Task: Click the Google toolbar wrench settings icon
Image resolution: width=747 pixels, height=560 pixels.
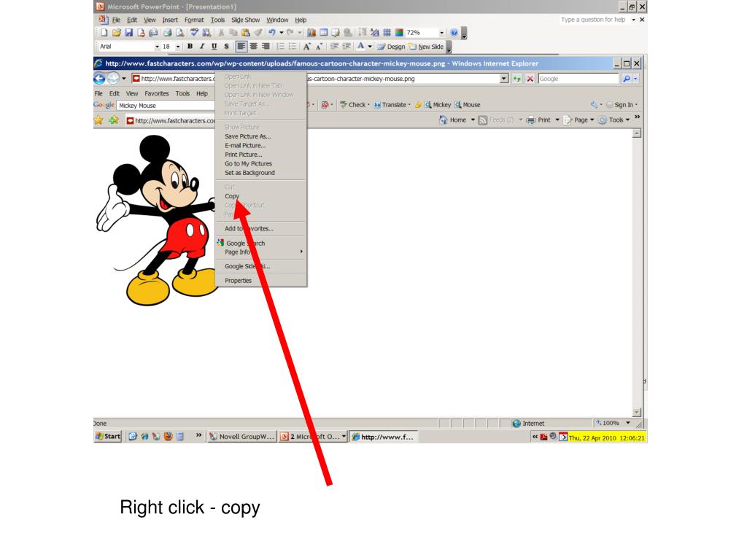Action: coord(594,105)
